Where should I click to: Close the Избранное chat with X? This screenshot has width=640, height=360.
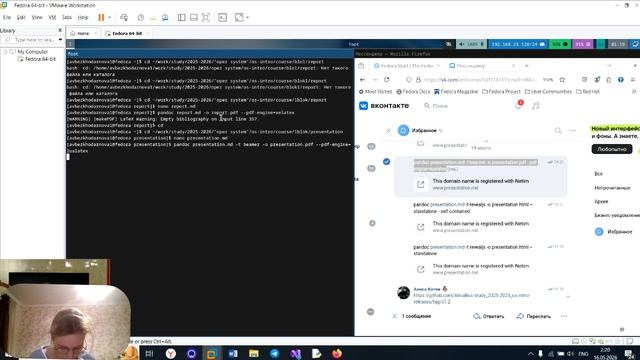[x=388, y=131]
